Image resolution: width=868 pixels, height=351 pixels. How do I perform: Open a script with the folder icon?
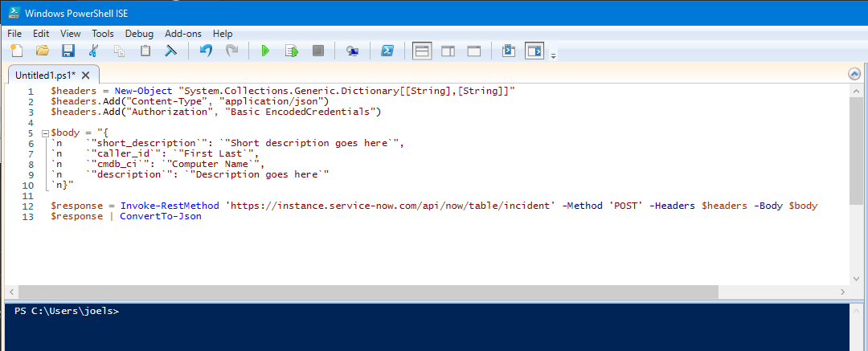(x=43, y=51)
